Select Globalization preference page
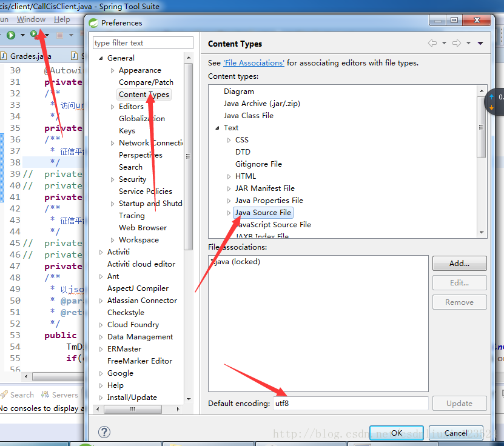 [x=142, y=119]
